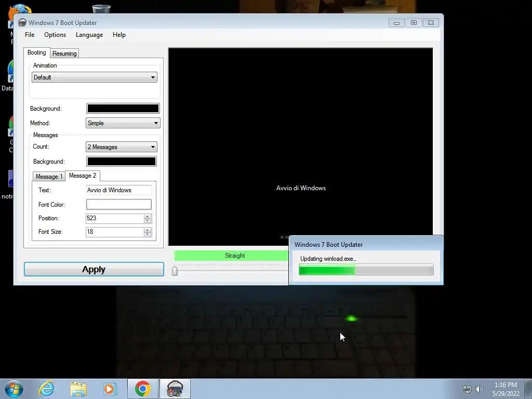Focus the Font Size value field
The height and width of the screenshot is (399, 532).
tap(115, 232)
